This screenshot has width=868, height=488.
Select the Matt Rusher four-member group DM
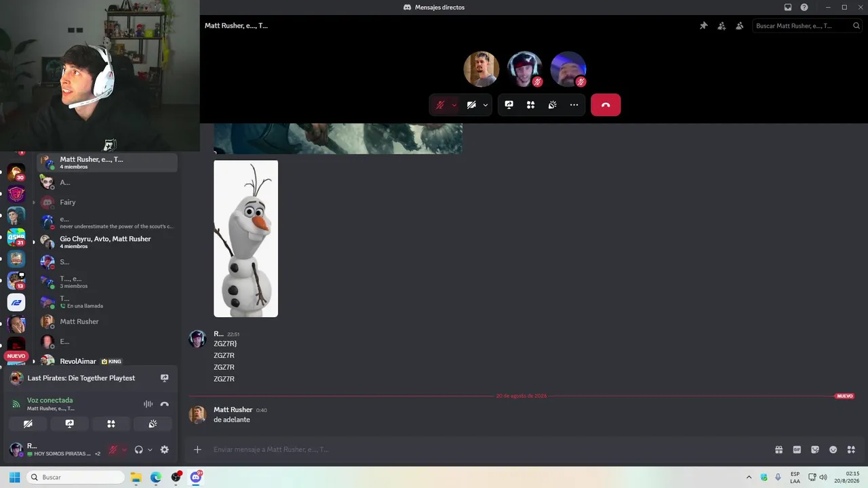[x=107, y=163]
